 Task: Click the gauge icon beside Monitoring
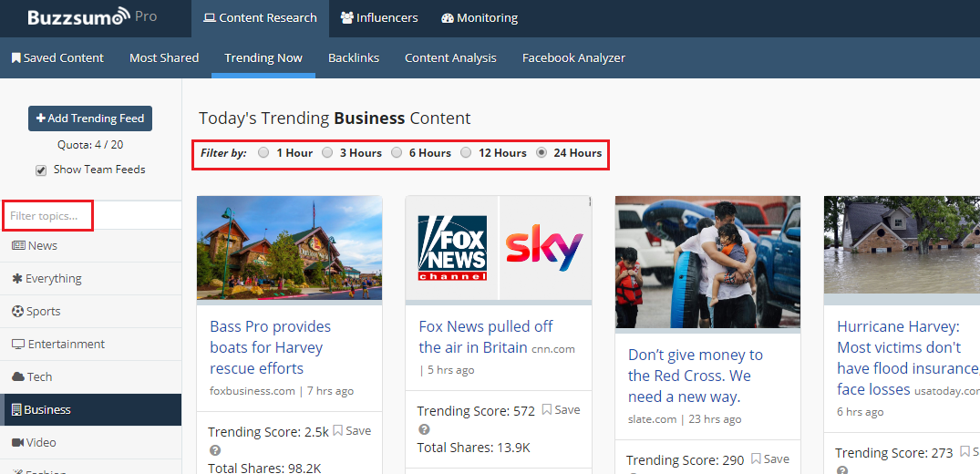(x=448, y=18)
